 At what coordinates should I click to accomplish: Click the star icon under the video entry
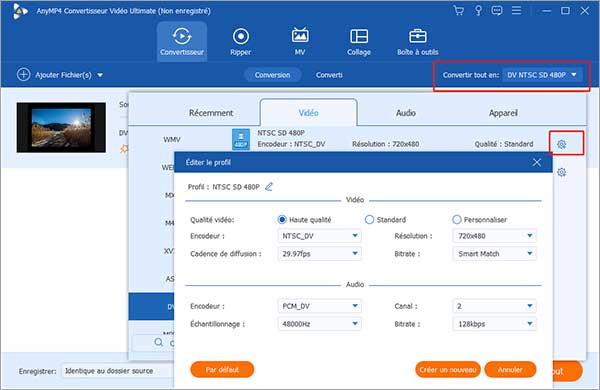124,149
